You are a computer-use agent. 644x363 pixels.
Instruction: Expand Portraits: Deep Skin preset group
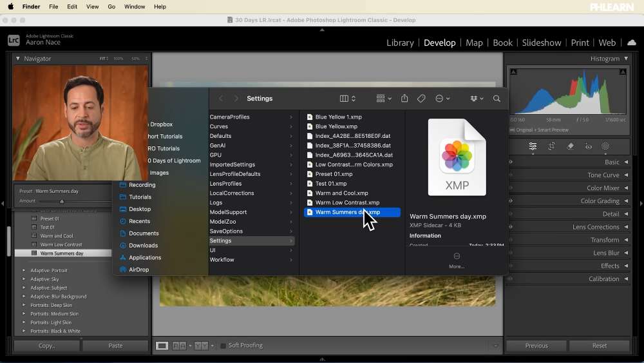[x=23, y=305]
